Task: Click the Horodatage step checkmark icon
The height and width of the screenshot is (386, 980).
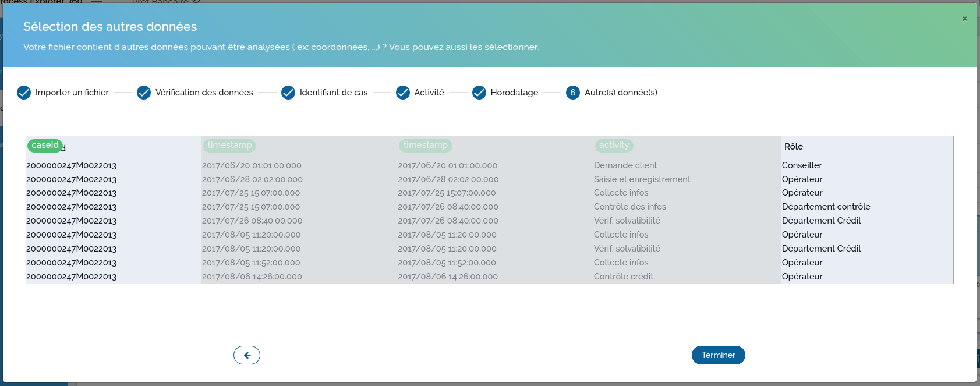Action: (x=479, y=93)
